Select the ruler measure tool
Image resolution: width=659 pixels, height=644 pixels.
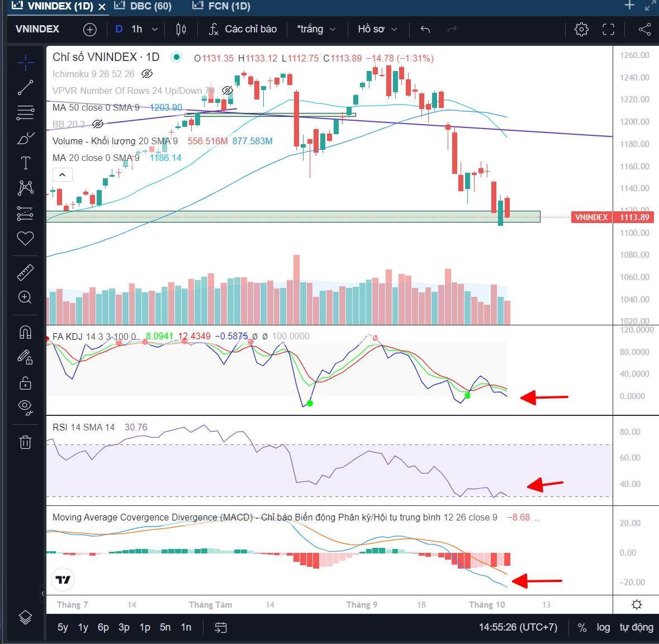[x=25, y=272]
